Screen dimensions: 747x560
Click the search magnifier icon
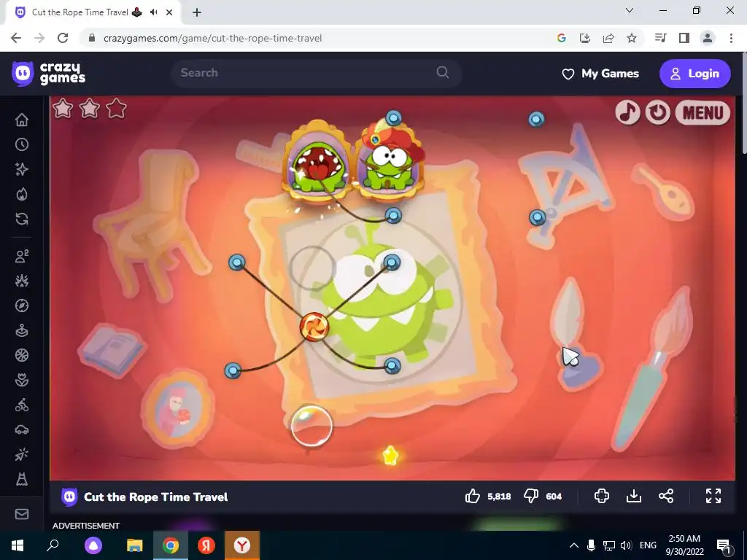(443, 72)
